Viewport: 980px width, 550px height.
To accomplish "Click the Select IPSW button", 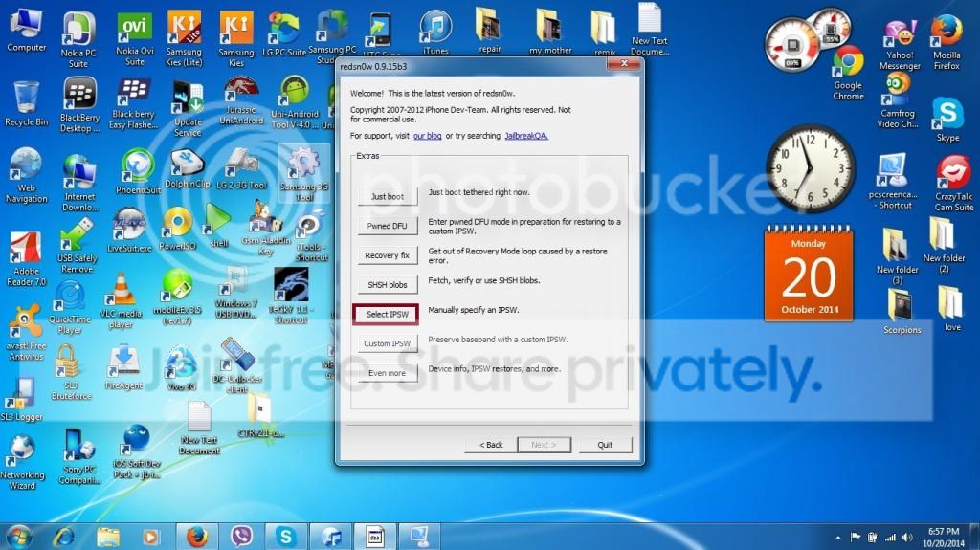I will tap(388, 315).
